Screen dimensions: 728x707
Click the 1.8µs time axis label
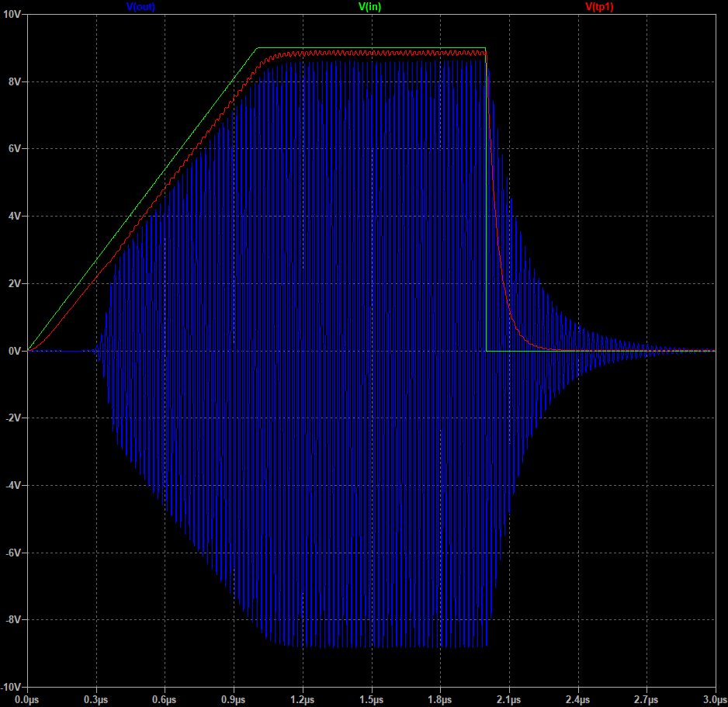coord(440,699)
